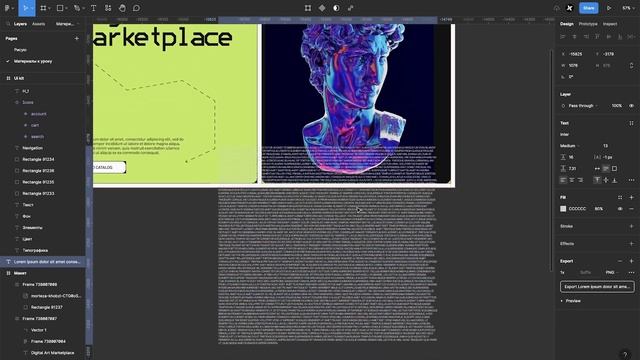Open the shape tools dropdown arrow

click(67, 8)
